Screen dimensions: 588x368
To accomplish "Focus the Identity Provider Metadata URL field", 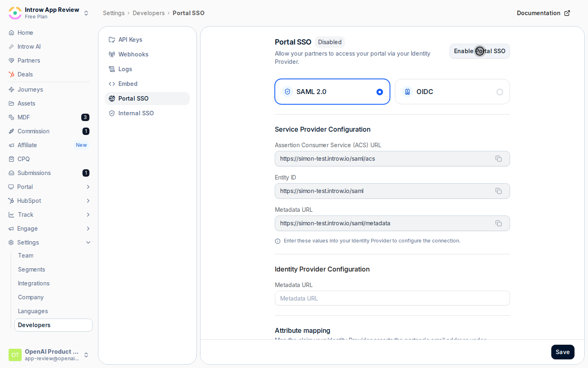I will tap(392, 298).
